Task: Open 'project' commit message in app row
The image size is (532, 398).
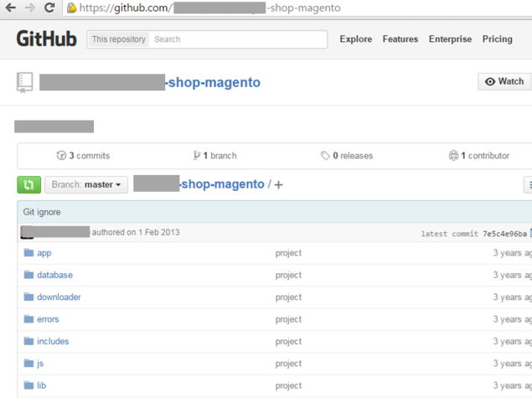Action: click(x=288, y=253)
